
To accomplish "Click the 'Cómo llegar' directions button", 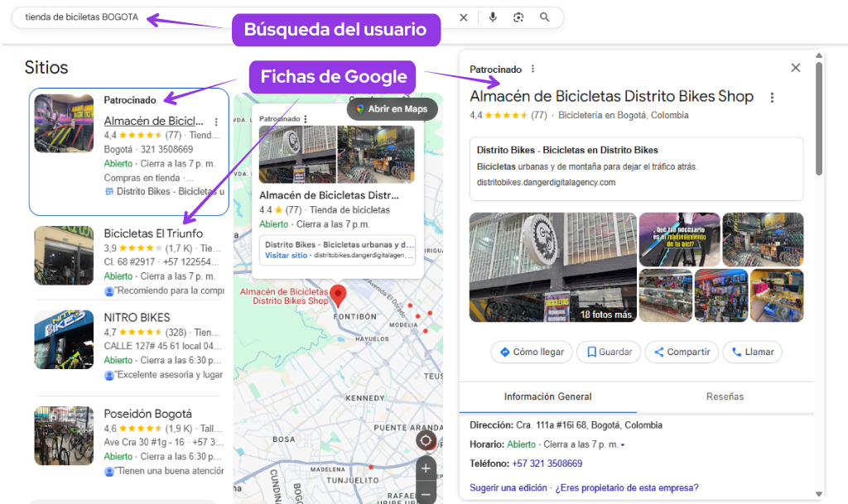I will tap(531, 352).
